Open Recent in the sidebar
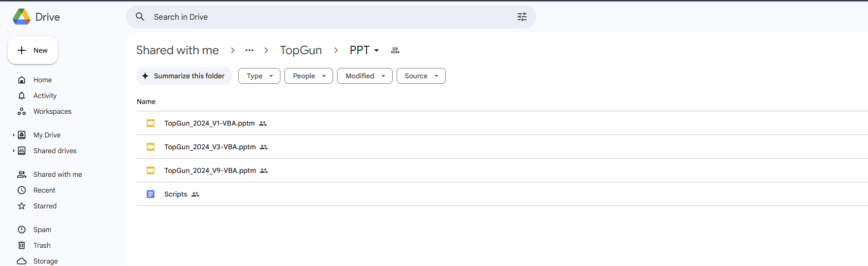The width and height of the screenshot is (868, 266). tap(44, 190)
